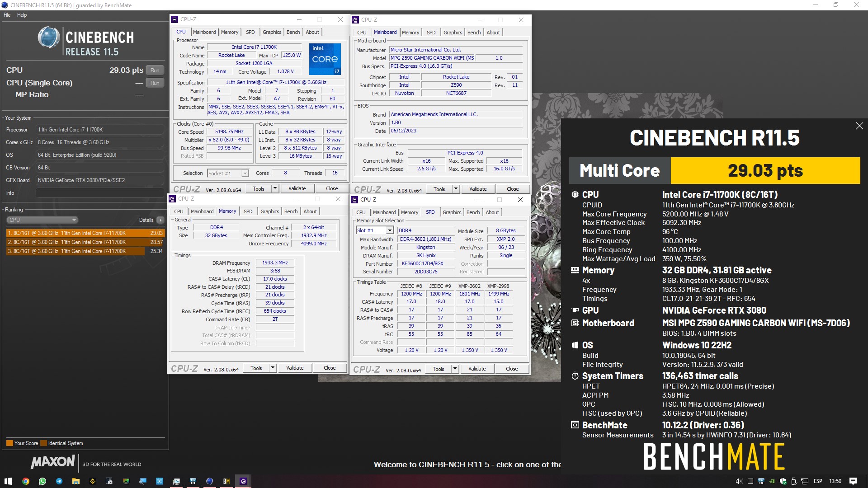This screenshot has width=868, height=488.
Task: Click the Identical System legend swatch
Action: 43,443
